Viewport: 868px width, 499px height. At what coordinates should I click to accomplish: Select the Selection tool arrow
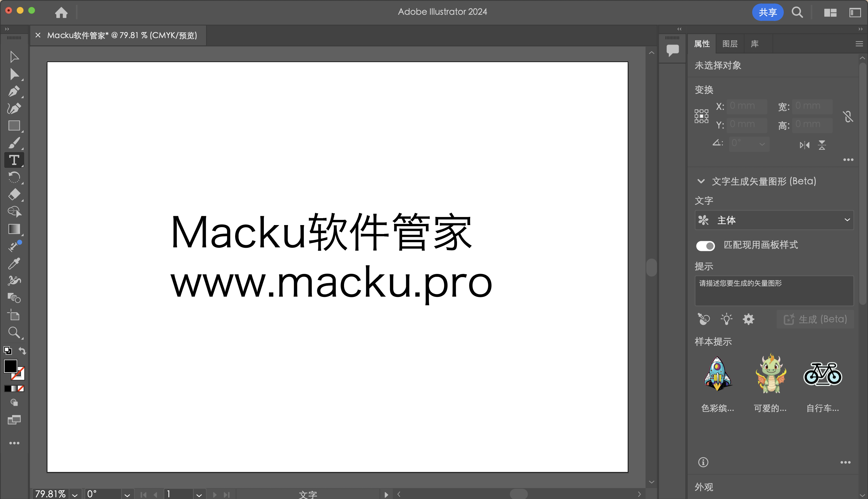(14, 57)
